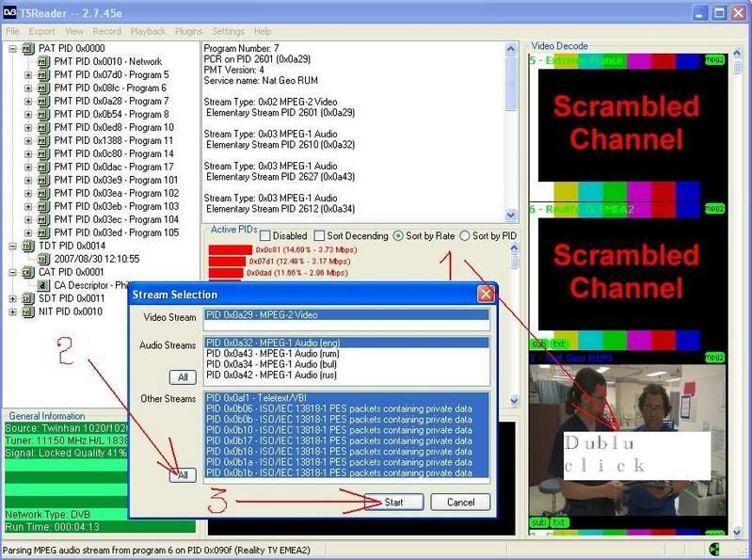
Task: Click the green status icon in status bar
Action: point(716,550)
